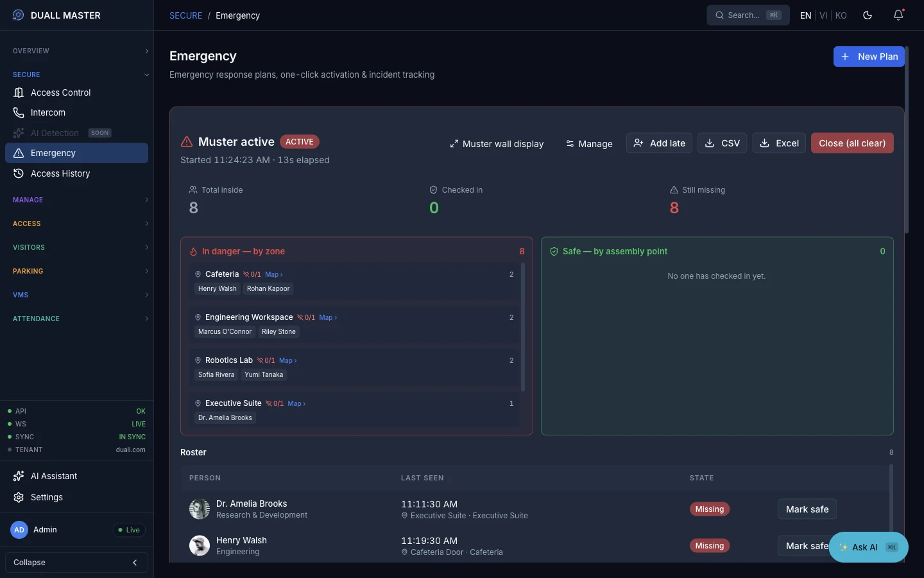The image size is (924, 578).
Task: Open Access History page
Action: coord(76,173)
